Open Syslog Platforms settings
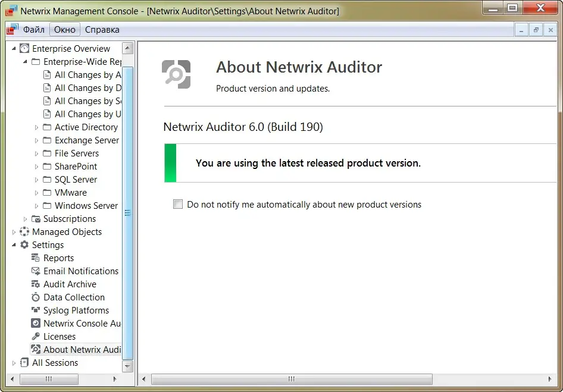Screen dimensions: 563x392 [x=76, y=310]
